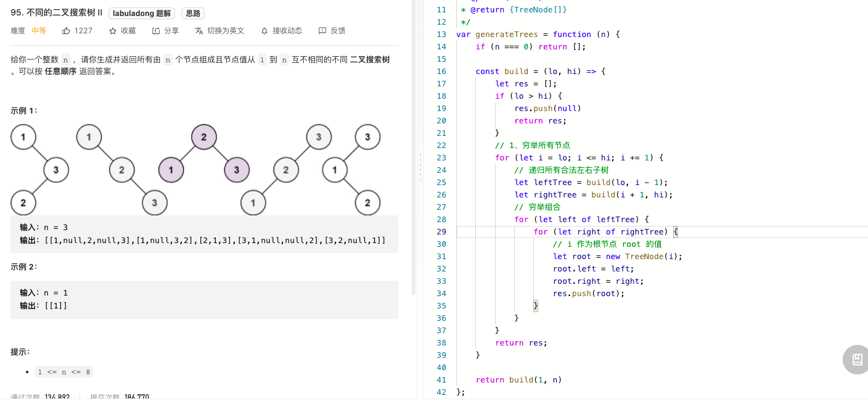Place cursor on var generateTrees line
Screen dimensions: 868x401
tap(538, 34)
